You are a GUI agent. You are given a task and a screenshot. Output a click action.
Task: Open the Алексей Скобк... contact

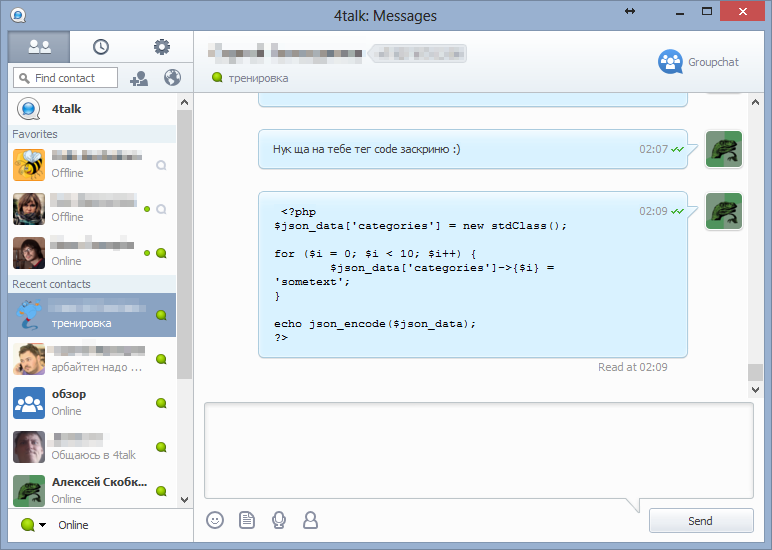(92, 490)
